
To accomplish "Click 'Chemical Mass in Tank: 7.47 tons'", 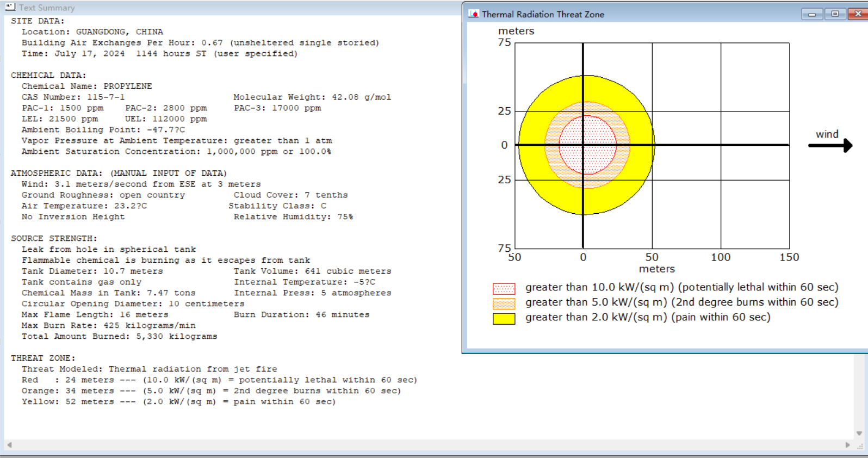I will pos(109,293).
